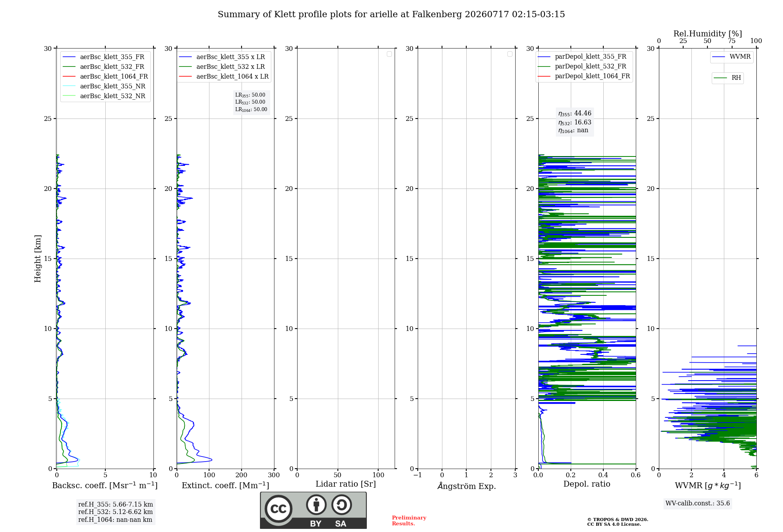783x532 pixels.
Task: Click the Depol. ratio x-axis label
Action: 586,484
